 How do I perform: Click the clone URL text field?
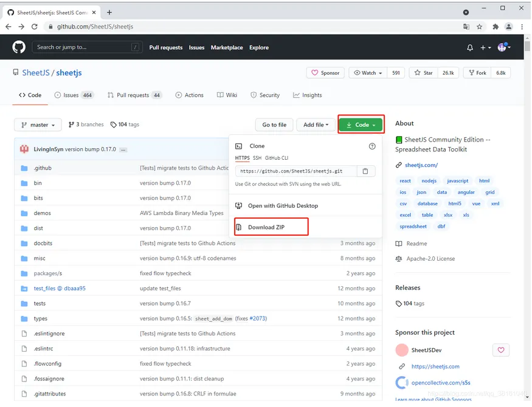(296, 171)
